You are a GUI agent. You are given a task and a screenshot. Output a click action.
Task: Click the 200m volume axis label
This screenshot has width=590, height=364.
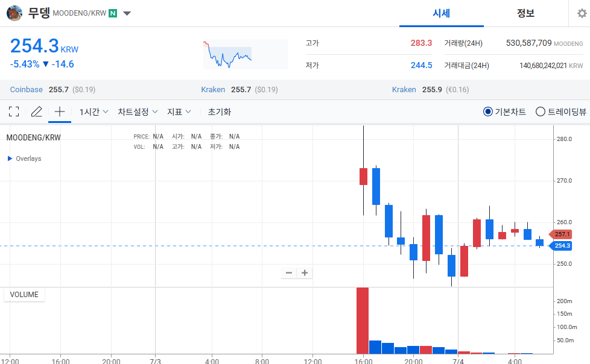tap(565, 301)
